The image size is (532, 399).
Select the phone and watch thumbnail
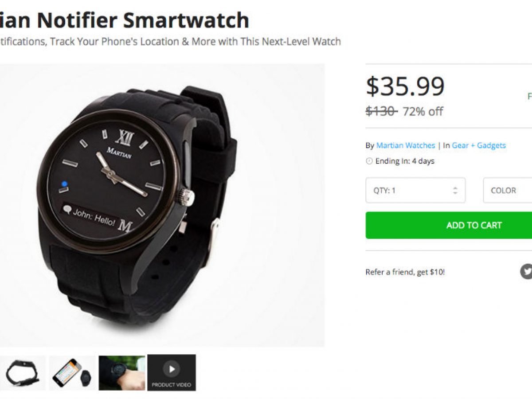[x=72, y=373]
